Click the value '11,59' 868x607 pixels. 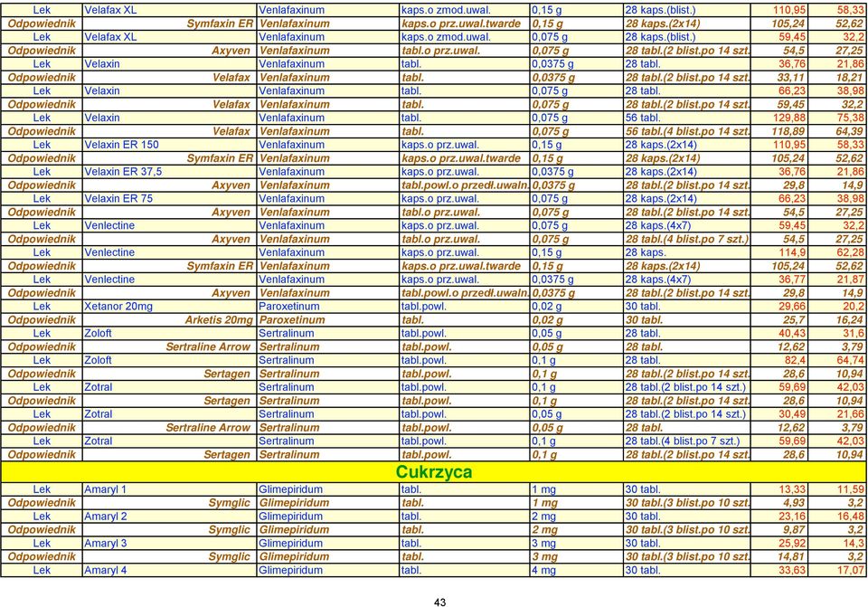tap(850, 489)
